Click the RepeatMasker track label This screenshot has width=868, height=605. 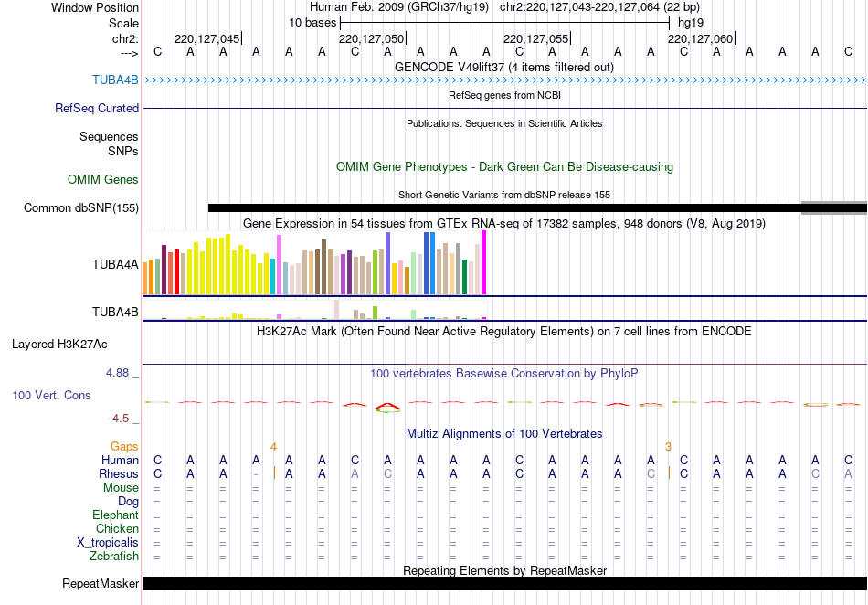click(101, 583)
